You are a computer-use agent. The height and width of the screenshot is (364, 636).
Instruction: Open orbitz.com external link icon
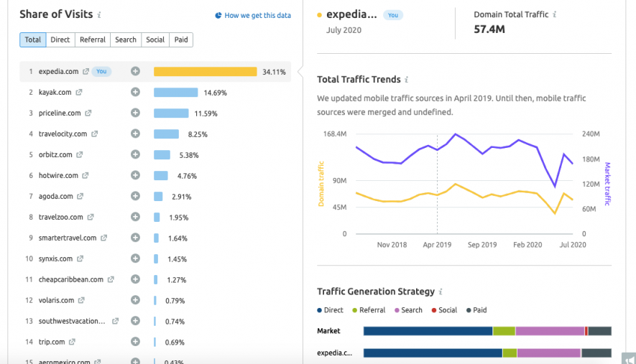[80, 155]
